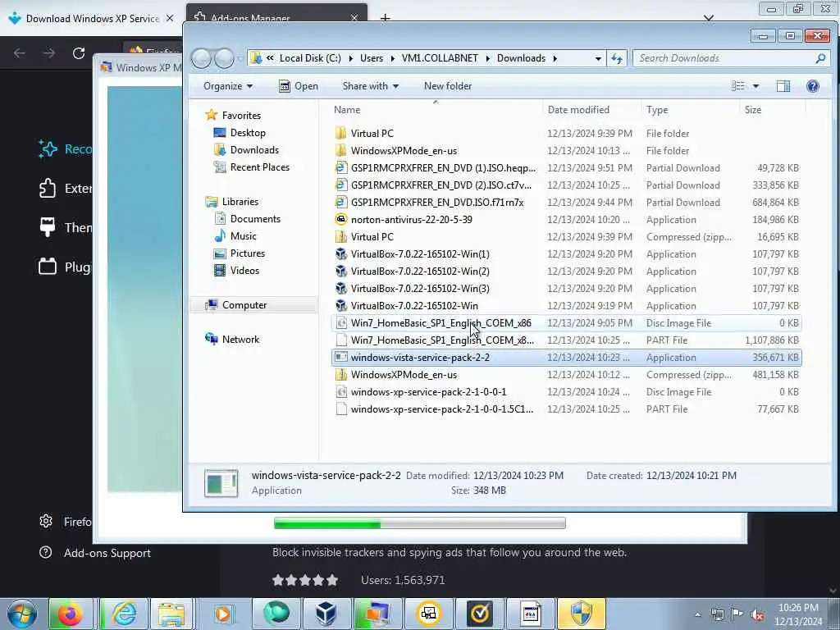
Task: Open the Videos library
Action: (x=244, y=271)
